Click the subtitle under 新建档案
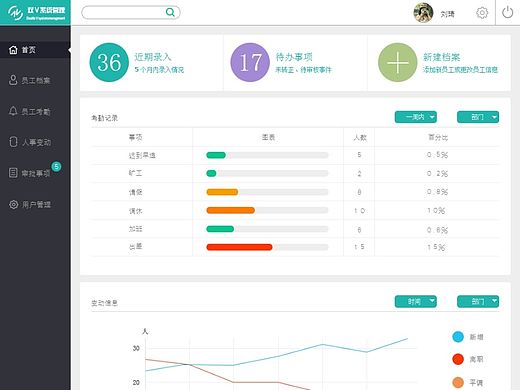The height and width of the screenshot is (390, 520). pyautogui.click(x=460, y=70)
